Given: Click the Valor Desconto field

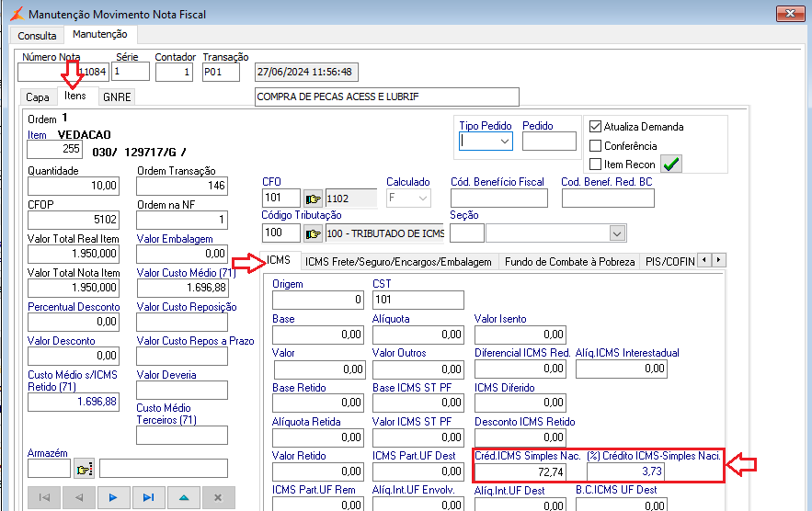Looking at the screenshot, I should (74, 356).
